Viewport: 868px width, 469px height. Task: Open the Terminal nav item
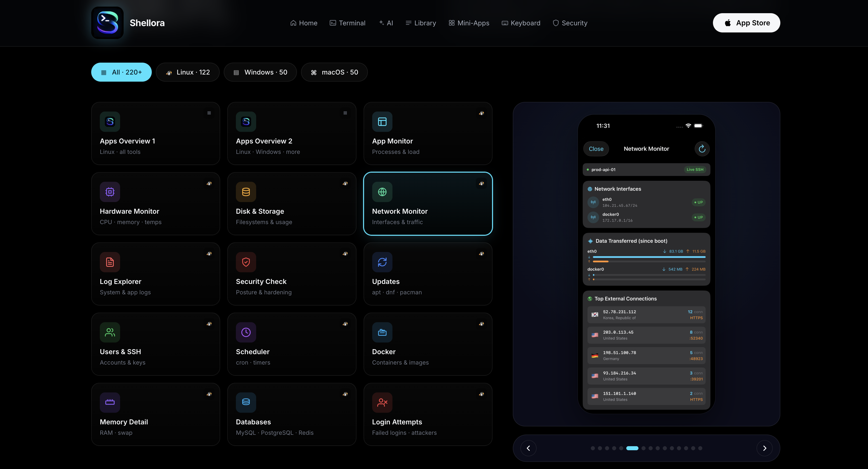(347, 23)
